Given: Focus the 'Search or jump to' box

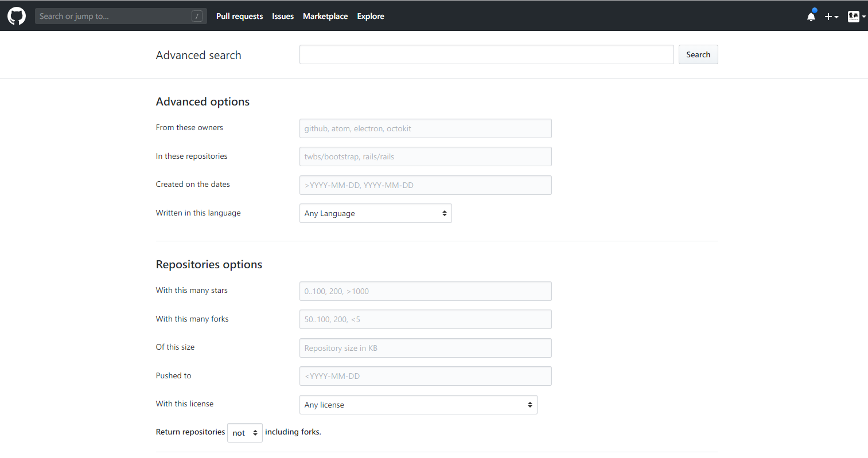Looking at the screenshot, I should (x=120, y=16).
